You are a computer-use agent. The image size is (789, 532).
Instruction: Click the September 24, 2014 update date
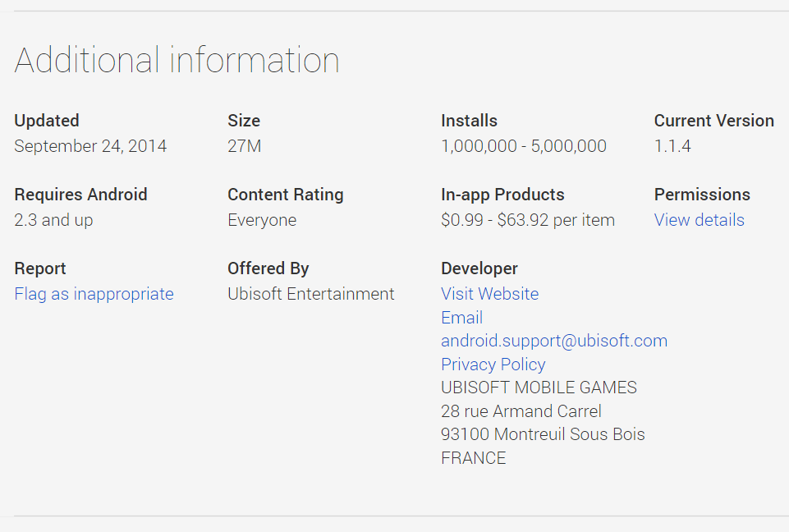coord(90,146)
